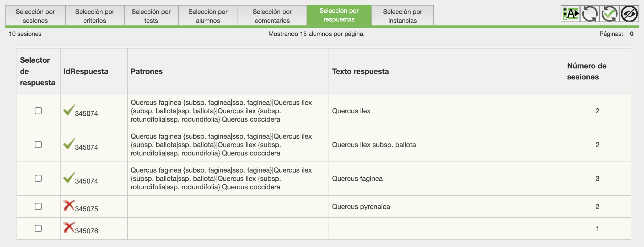Click the refresh icon with green checkmark
644x247 pixels.
click(609, 14)
